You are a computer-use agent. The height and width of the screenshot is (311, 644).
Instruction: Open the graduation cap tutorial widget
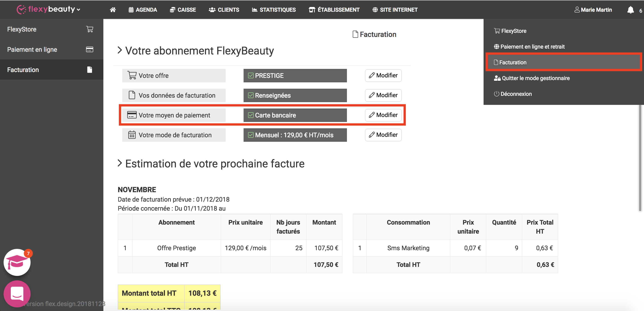(17, 262)
